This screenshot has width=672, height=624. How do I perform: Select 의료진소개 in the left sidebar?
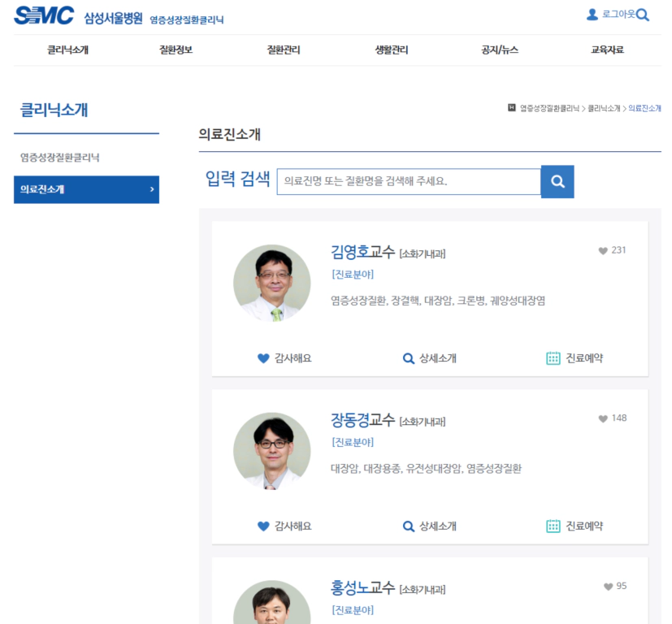tap(86, 189)
